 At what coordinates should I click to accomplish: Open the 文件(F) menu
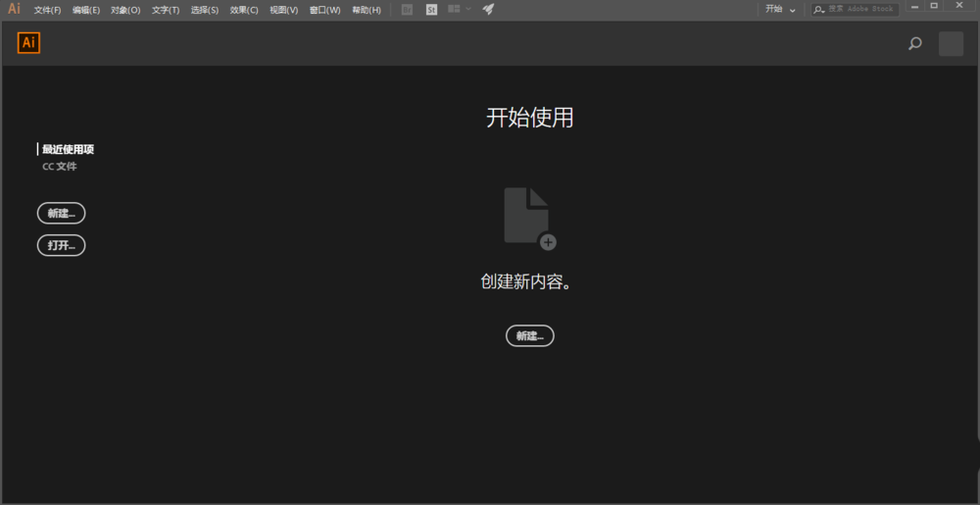[x=47, y=10]
